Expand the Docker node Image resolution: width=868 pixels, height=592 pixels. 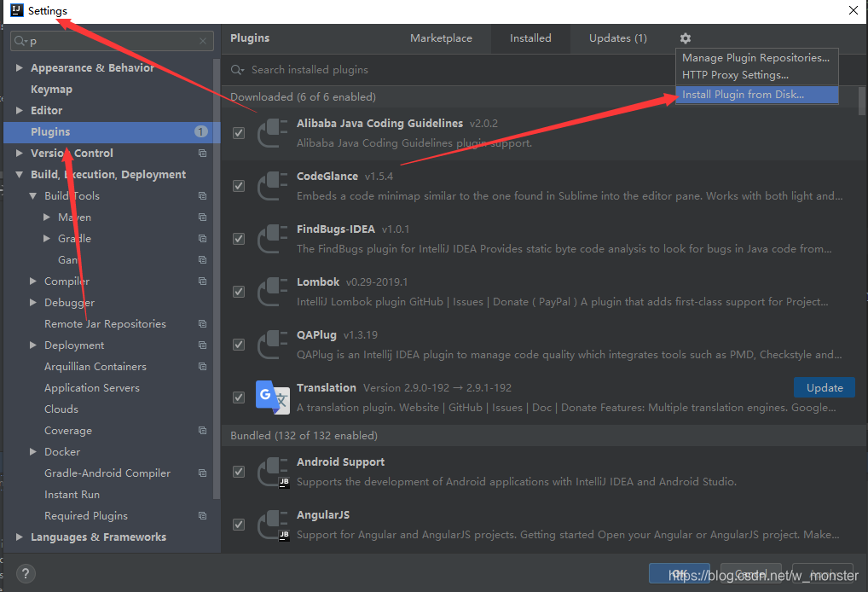coord(33,452)
